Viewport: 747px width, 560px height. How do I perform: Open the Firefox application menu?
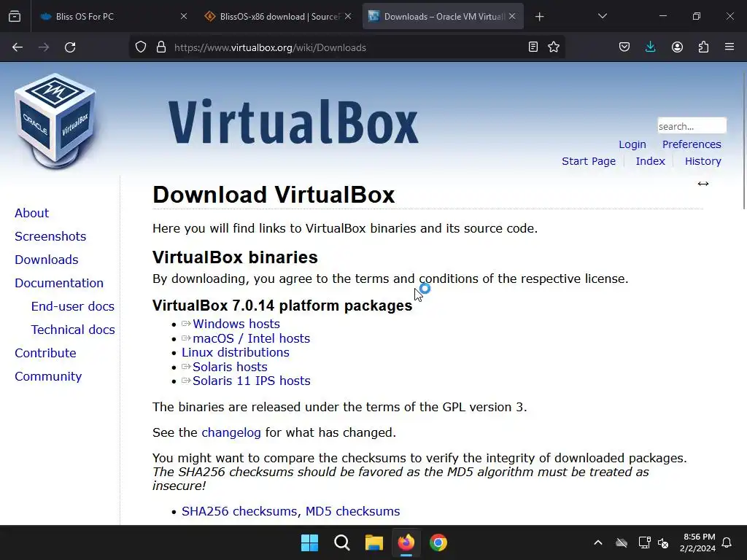click(x=729, y=47)
